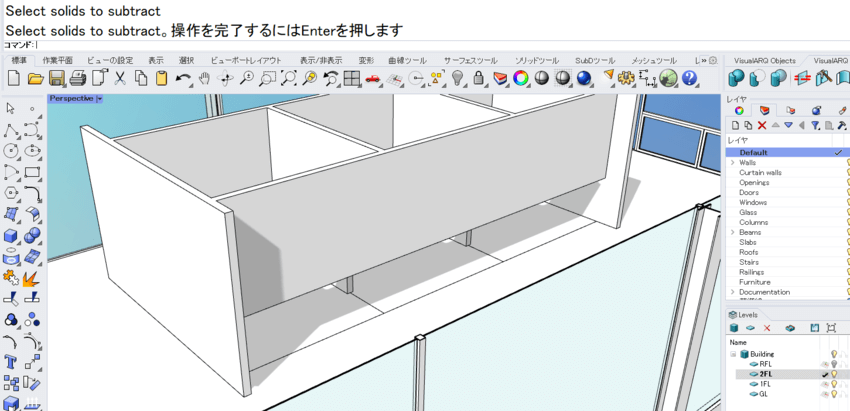Click the Undo arrow icon
This screenshot has height=411, width=850.
tap(183, 78)
